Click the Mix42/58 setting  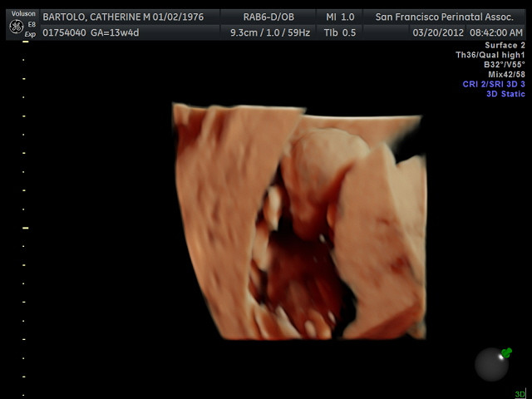[x=506, y=75]
